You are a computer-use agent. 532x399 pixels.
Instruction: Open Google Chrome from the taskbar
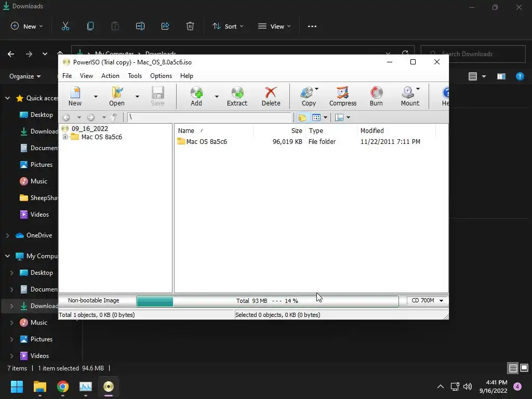coord(62,387)
